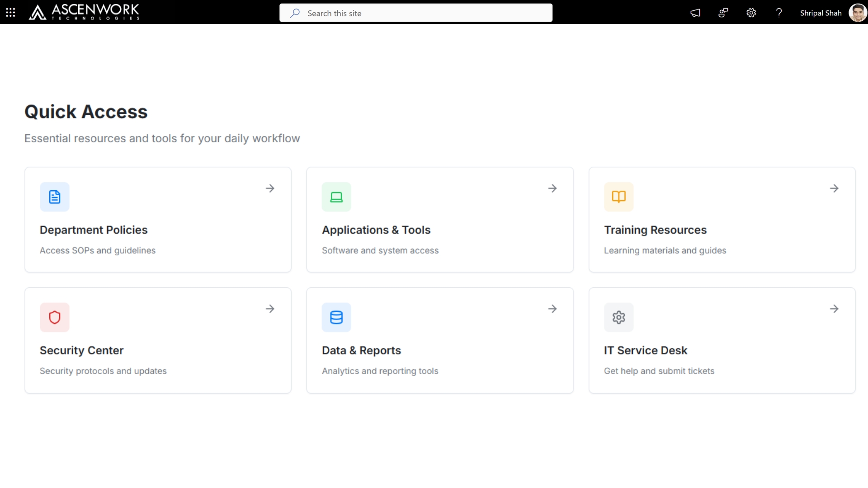Click the help question mark icon
Image resolution: width=868 pixels, height=488 pixels.
(x=778, y=13)
